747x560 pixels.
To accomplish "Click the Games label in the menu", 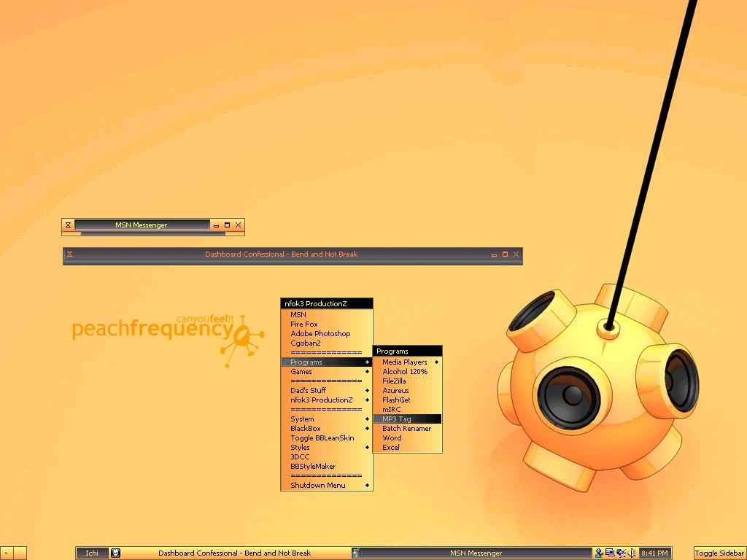I will 301,372.
